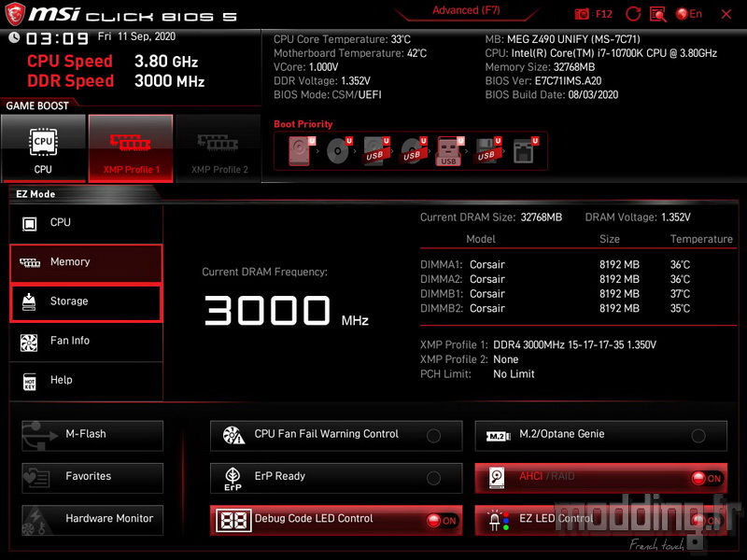The height and width of the screenshot is (560, 747).
Task: Take a screenshot with the F12 camera icon
Action: 582,14
